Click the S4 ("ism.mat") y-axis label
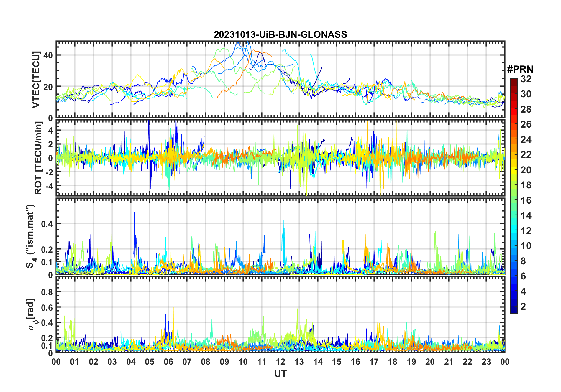561x392 pixels. [x=30, y=236]
